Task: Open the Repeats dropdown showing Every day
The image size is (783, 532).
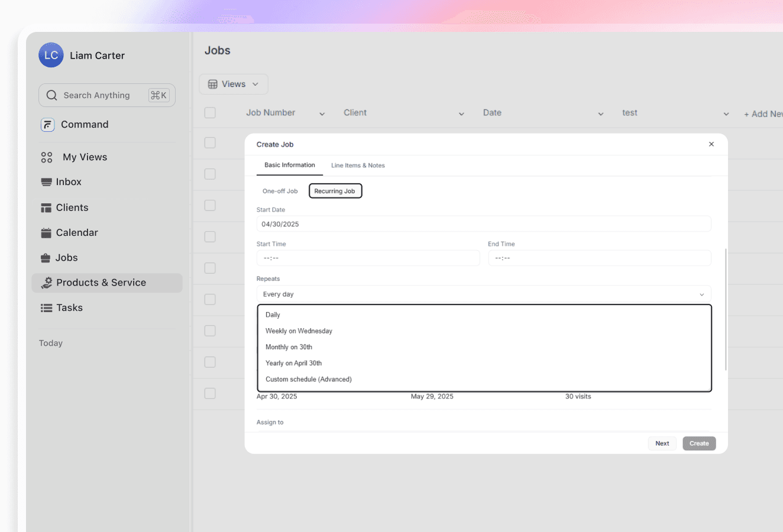Action: pyautogui.click(x=484, y=294)
